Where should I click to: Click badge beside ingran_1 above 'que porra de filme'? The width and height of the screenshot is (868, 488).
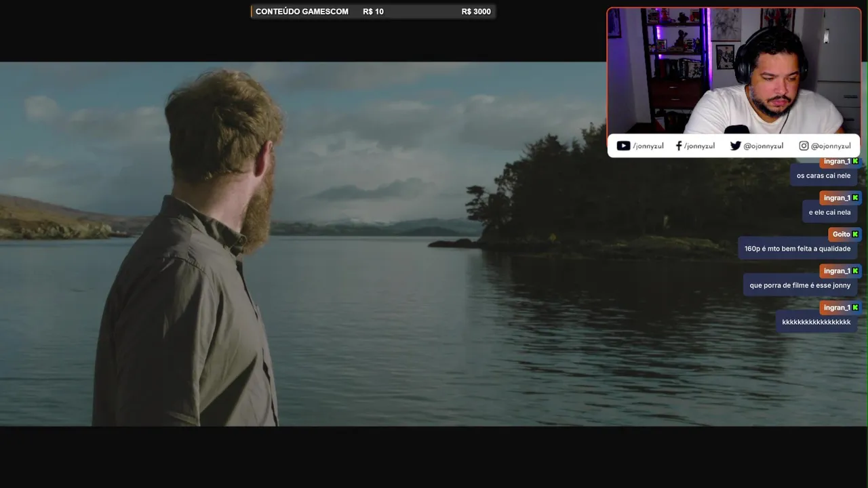pyautogui.click(x=855, y=271)
